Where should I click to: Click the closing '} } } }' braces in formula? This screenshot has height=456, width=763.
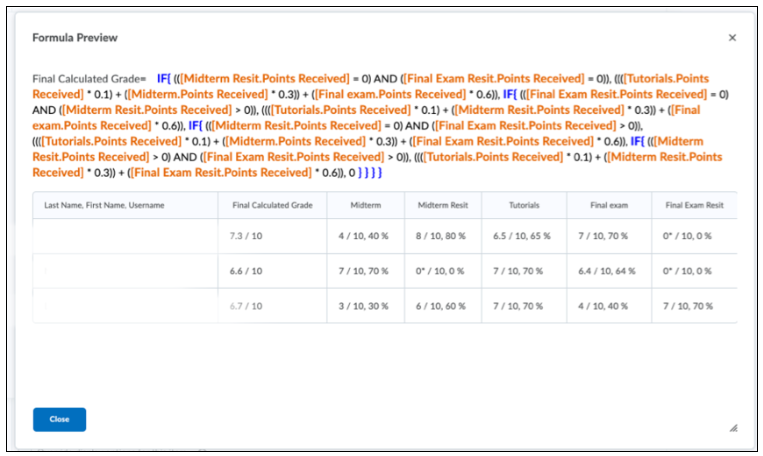370,173
